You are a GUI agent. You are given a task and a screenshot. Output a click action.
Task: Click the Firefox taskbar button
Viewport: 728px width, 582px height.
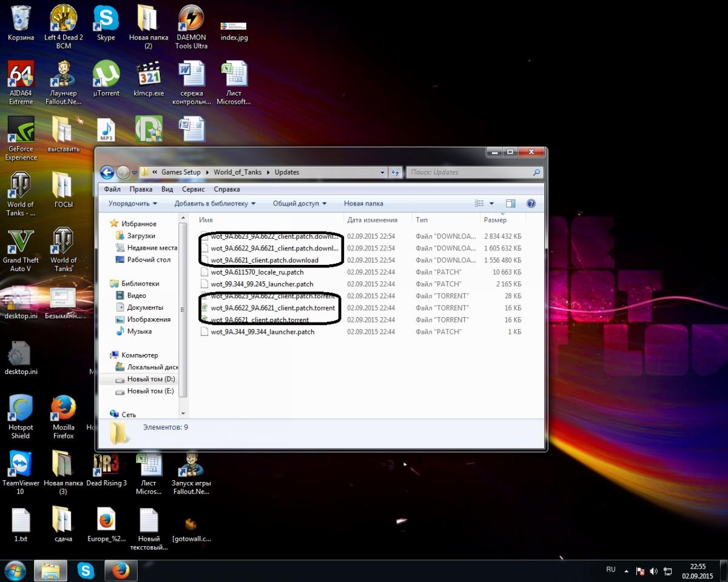point(121,570)
